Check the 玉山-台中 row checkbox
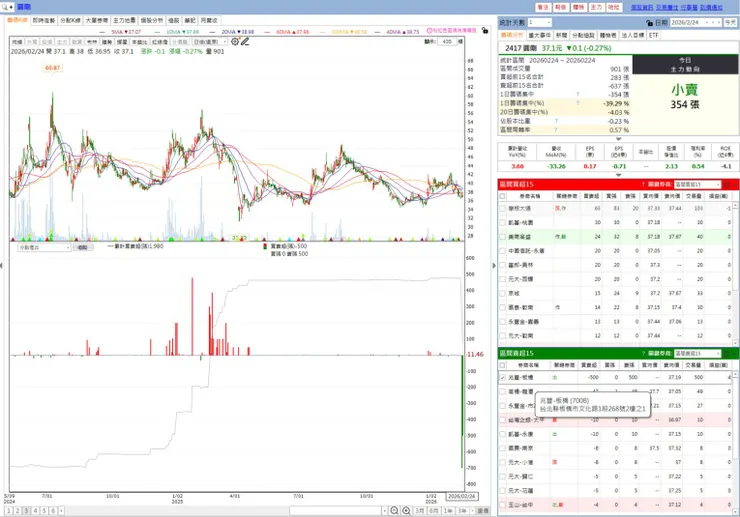Screen dimensions: 740x517 [503, 505]
